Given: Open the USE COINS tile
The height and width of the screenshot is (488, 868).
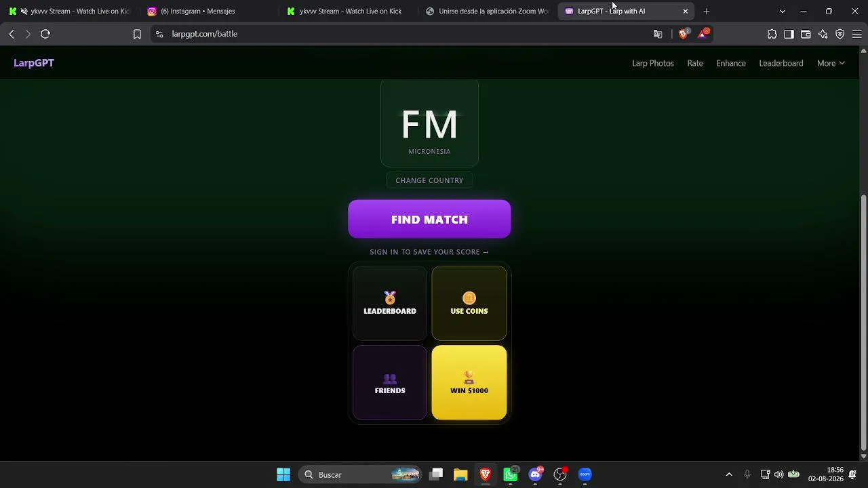Looking at the screenshot, I should coord(469,303).
